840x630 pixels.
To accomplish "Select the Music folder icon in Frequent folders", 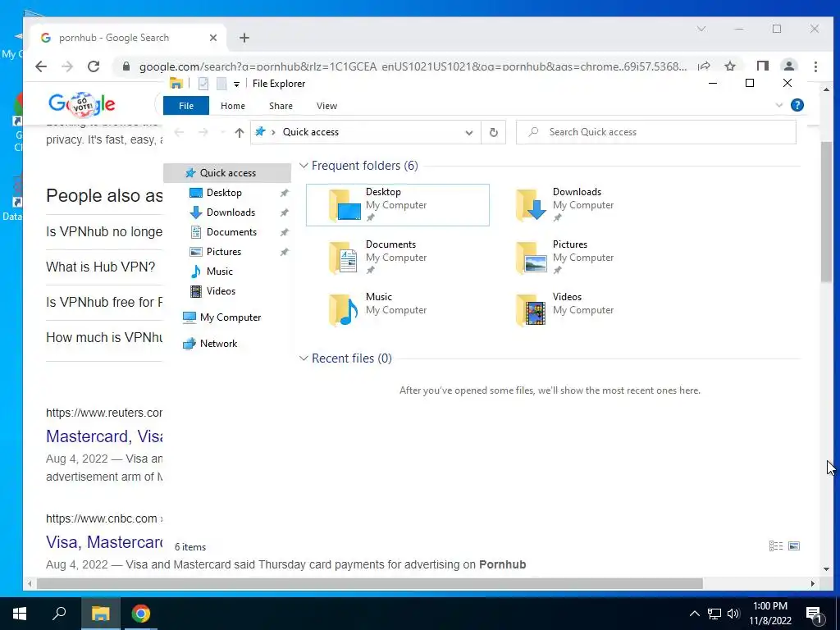I will pyautogui.click(x=344, y=310).
